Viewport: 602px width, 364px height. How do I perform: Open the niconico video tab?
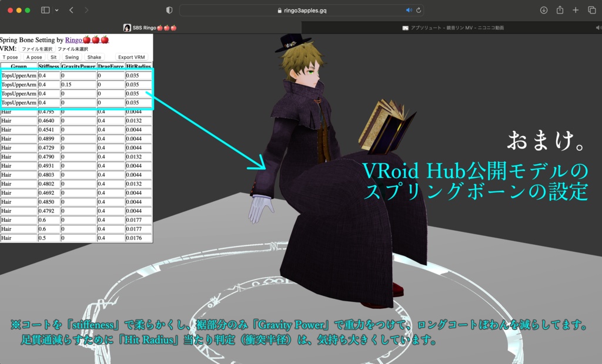click(x=453, y=26)
